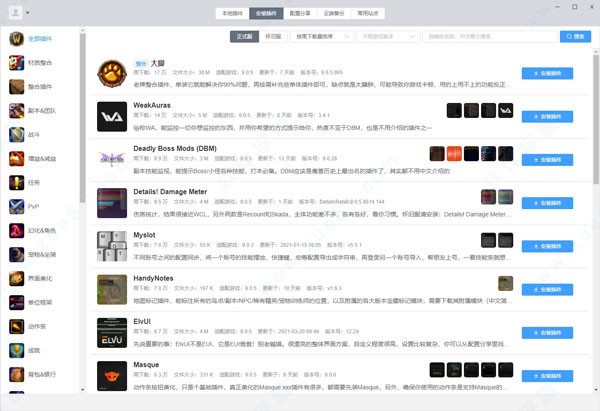The height and width of the screenshot is (411, 600).
Task: Select the 任务 quest exclamation category icon
Action: pos(16,183)
